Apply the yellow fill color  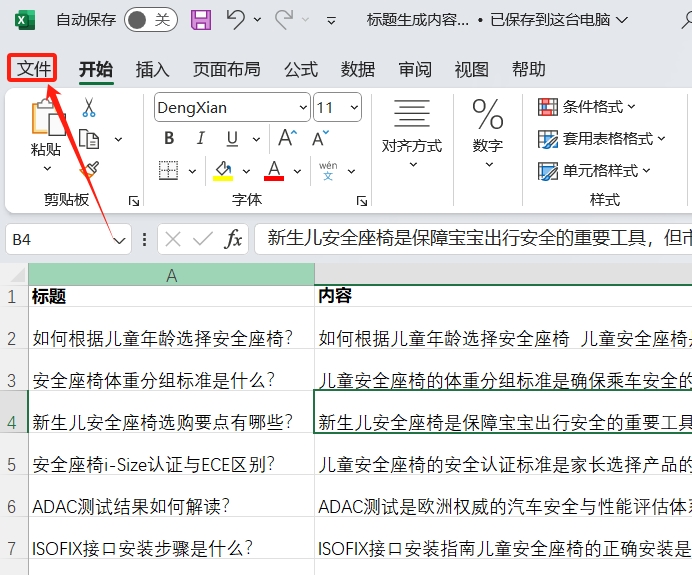pyautogui.click(x=223, y=170)
